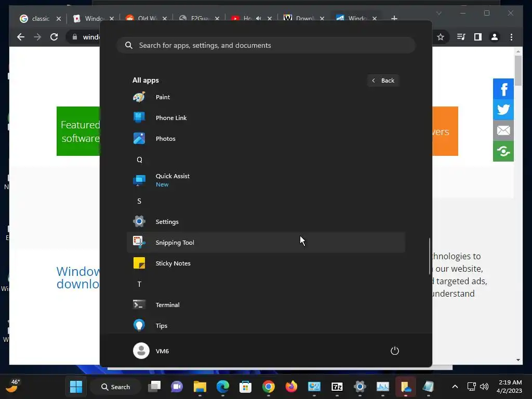Open the VM6 user account menu

point(151,351)
